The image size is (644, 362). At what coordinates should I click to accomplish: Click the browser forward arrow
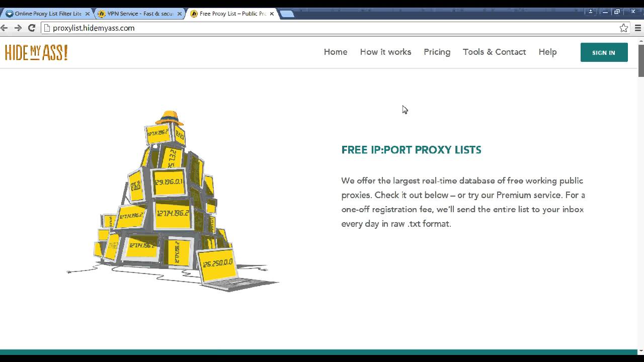click(18, 28)
